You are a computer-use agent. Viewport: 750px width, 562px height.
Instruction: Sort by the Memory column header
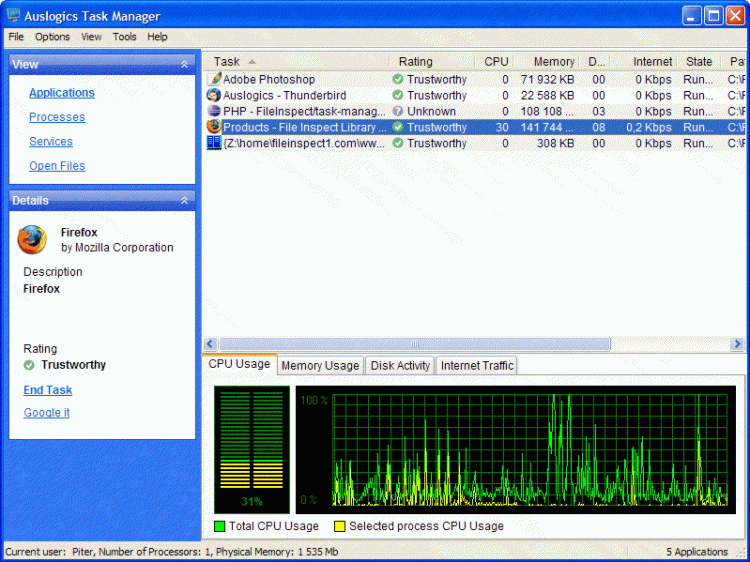point(546,62)
